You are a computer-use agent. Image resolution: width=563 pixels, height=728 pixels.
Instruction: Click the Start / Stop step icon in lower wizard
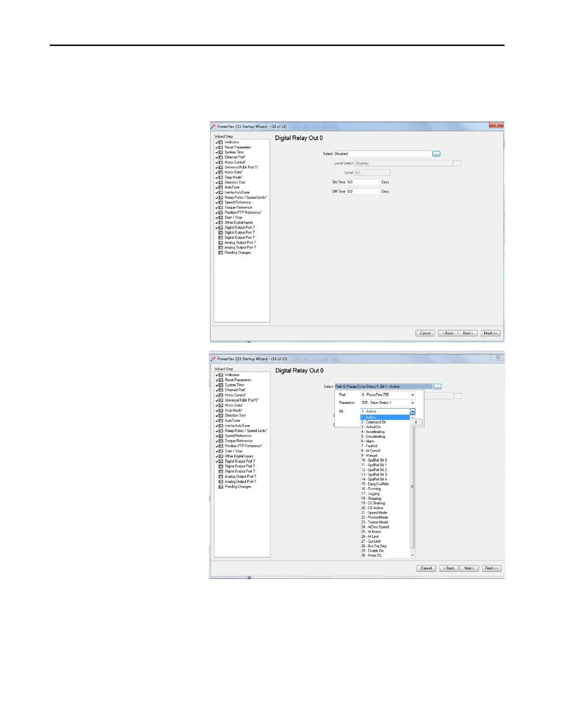pyautogui.click(x=221, y=451)
